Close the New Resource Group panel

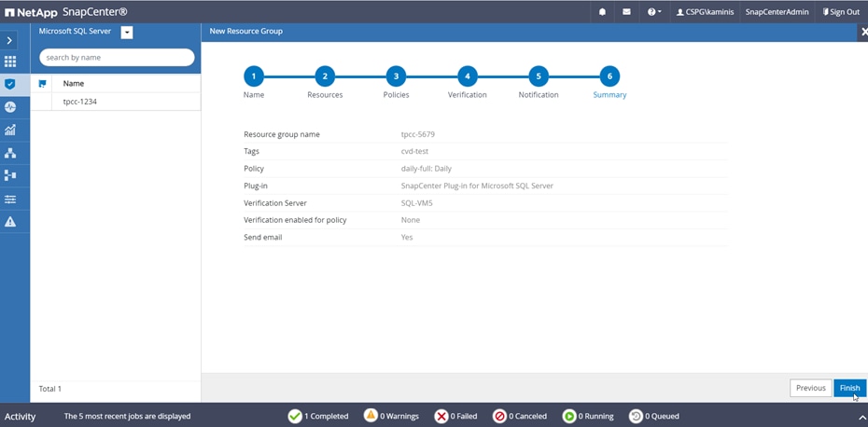(863, 32)
